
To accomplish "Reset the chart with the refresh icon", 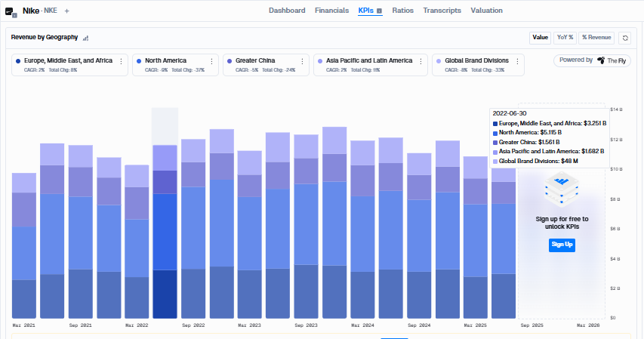I will click(x=625, y=38).
